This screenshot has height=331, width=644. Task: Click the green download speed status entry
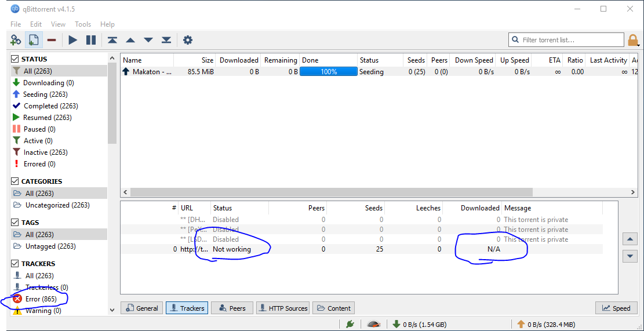pyautogui.click(x=419, y=325)
